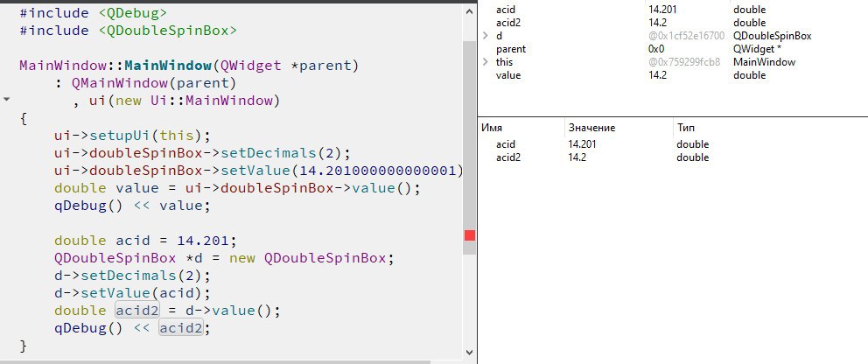Jump to the red marker in editor scrollbar
Screen dimensions: 868x364
tap(469, 235)
